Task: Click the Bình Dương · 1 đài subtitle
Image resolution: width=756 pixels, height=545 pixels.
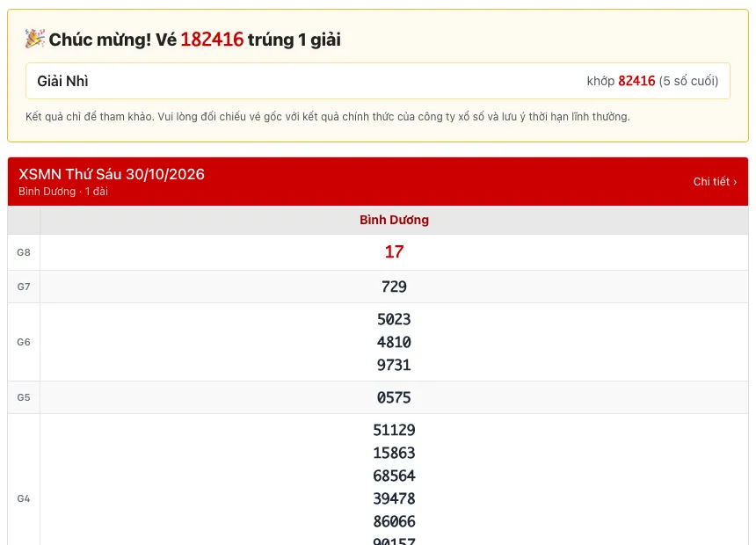Action: (63, 192)
